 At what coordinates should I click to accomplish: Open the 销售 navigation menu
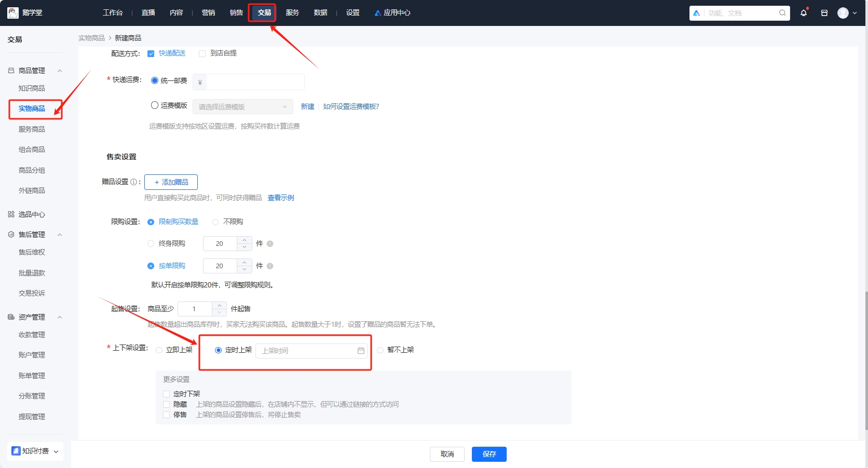236,12
